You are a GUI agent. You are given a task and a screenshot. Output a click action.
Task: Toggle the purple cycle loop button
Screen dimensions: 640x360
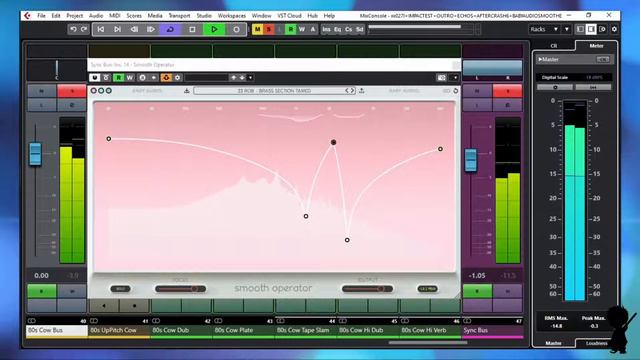(x=170, y=29)
